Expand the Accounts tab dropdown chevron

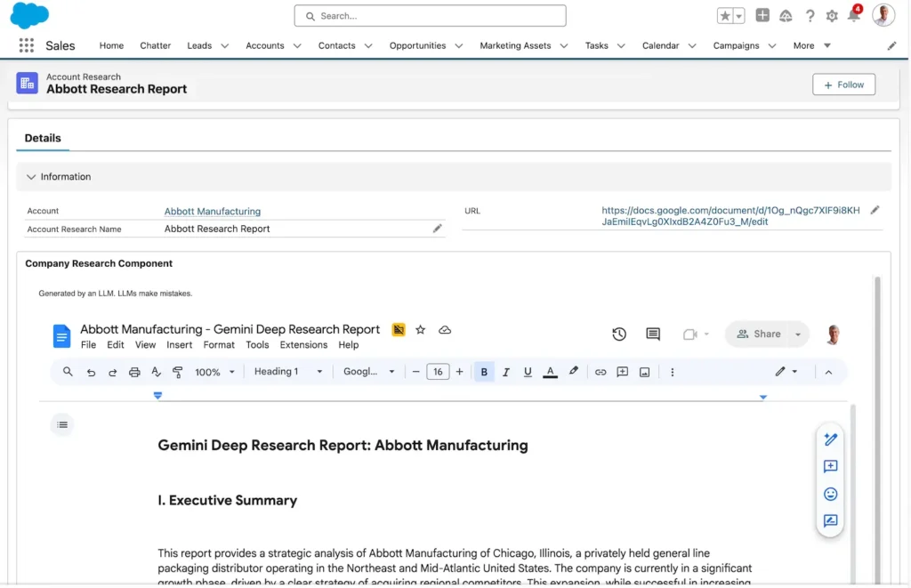click(297, 46)
